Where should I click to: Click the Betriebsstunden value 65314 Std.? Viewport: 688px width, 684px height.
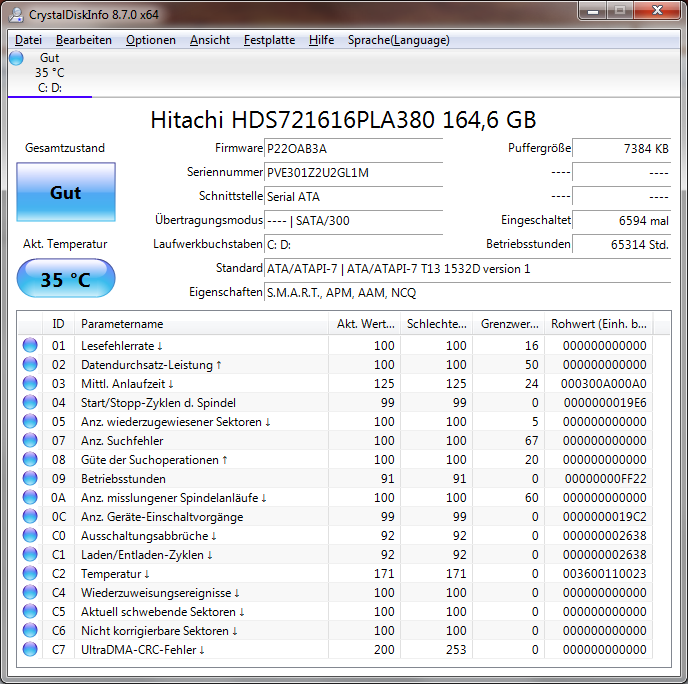[622, 244]
